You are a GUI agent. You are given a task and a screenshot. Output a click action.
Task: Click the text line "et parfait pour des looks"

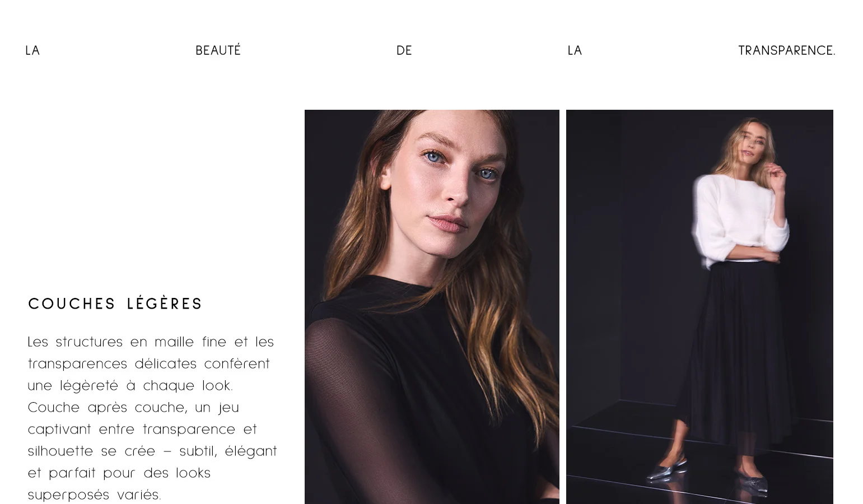coord(119,473)
